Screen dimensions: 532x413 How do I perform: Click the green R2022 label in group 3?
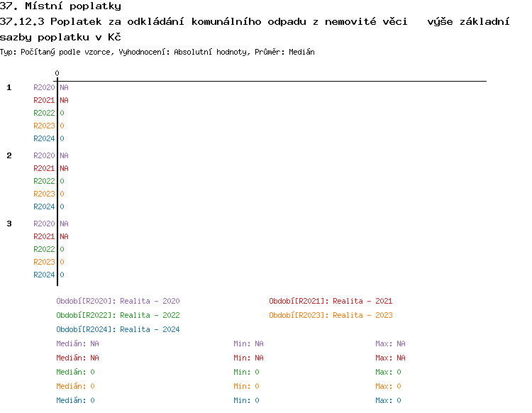pyautogui.click(x=44, y=249)
